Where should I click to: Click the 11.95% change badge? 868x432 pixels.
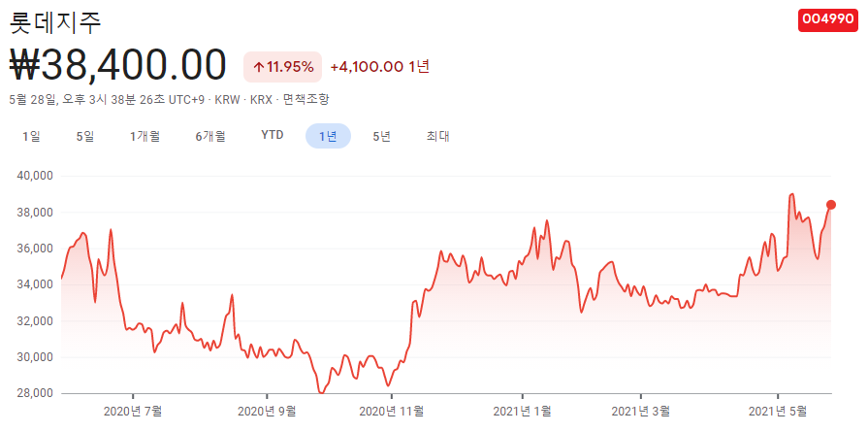(x=283, y=67)
